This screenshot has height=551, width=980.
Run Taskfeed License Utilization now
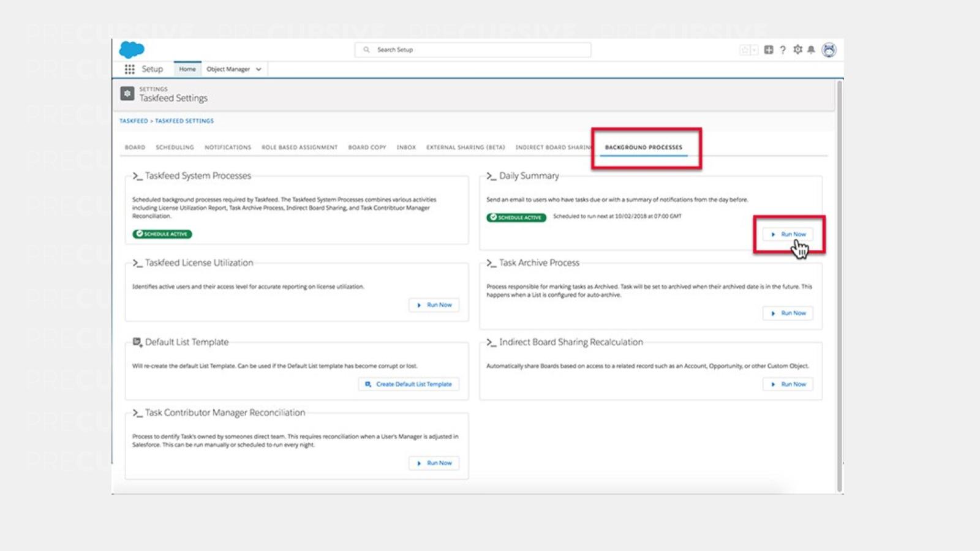coord(434,305)
